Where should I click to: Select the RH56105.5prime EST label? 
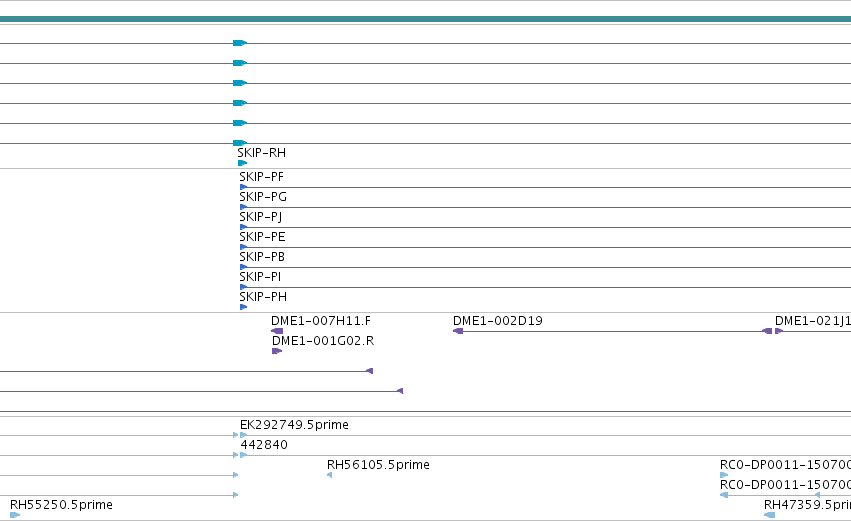(x=378, y=465)
